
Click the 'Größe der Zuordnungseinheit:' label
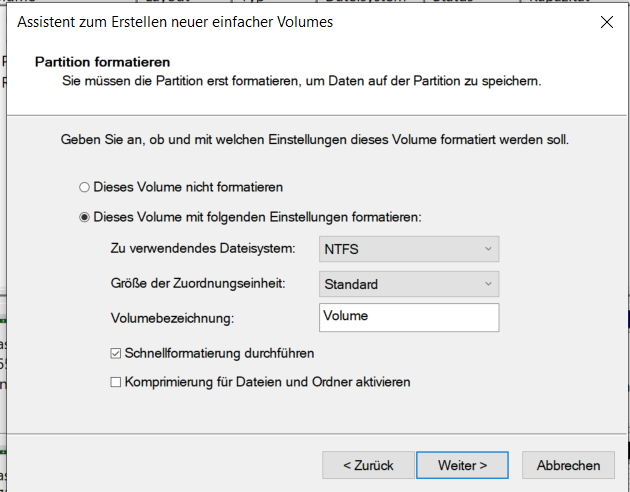point(197,284)
